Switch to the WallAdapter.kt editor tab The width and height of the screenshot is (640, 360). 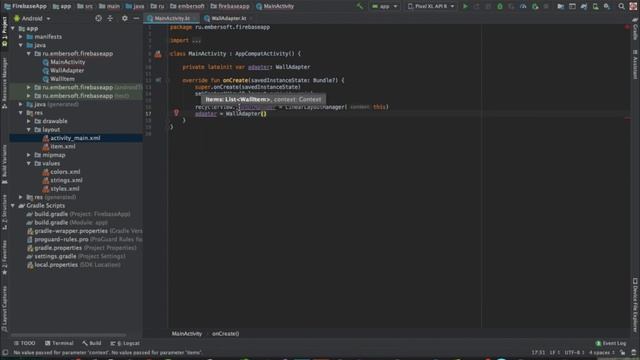coord(228,18)
